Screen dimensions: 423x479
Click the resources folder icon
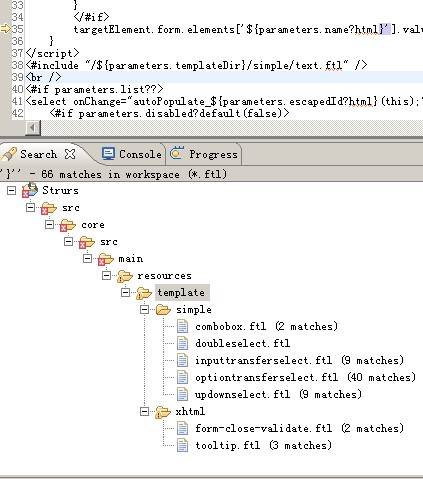click(125, 276)
